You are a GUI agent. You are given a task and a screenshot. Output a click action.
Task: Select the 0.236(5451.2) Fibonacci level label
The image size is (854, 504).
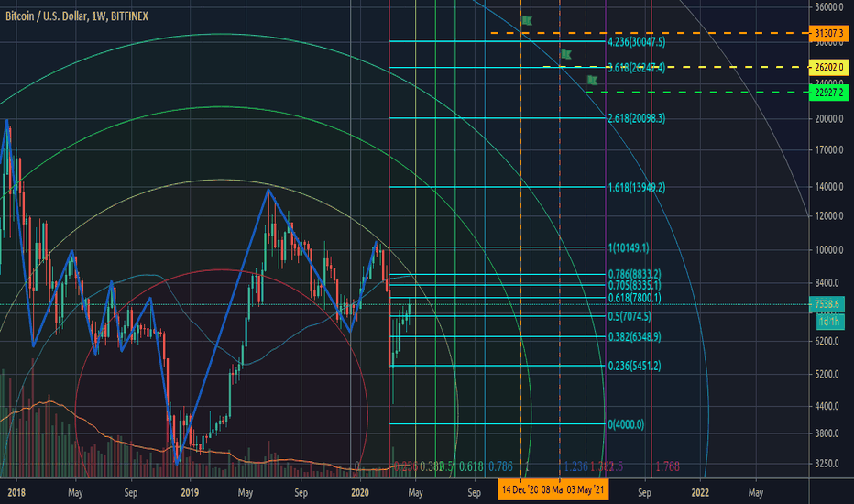click(634, 366)
